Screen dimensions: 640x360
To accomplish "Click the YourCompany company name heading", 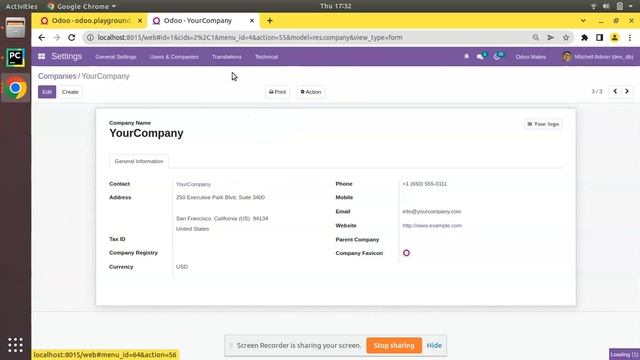I will pos(146,133).
